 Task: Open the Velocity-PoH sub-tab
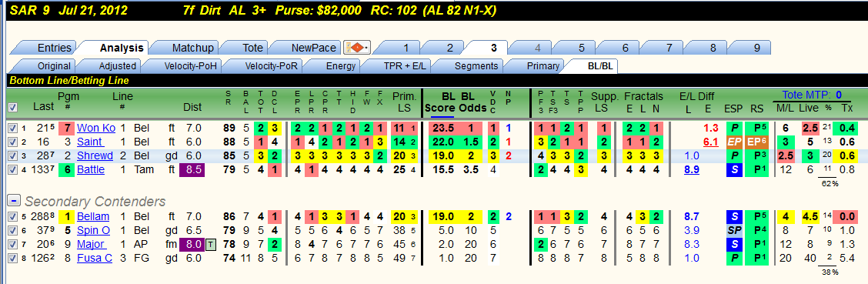[x=185, y=66]
